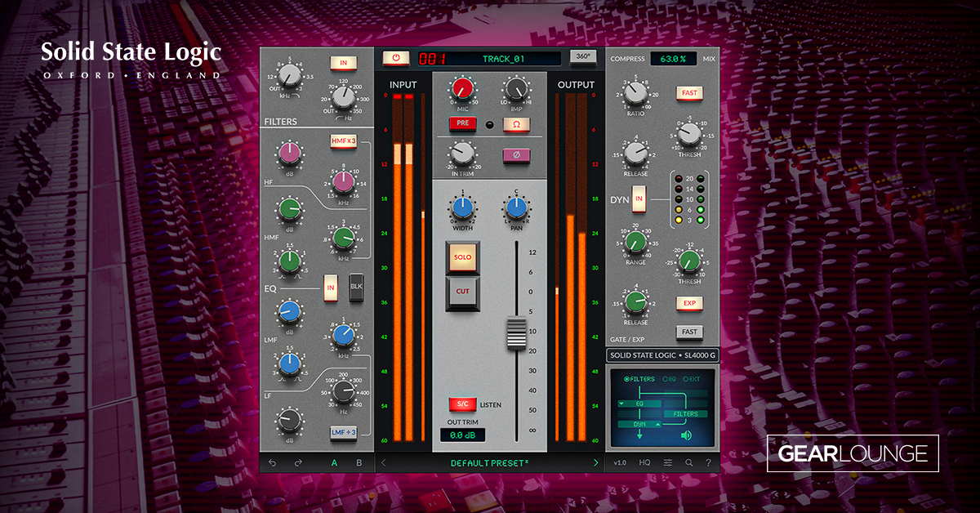
Task: Click the TRACK_01 name field
Action: tap(506, 58)
